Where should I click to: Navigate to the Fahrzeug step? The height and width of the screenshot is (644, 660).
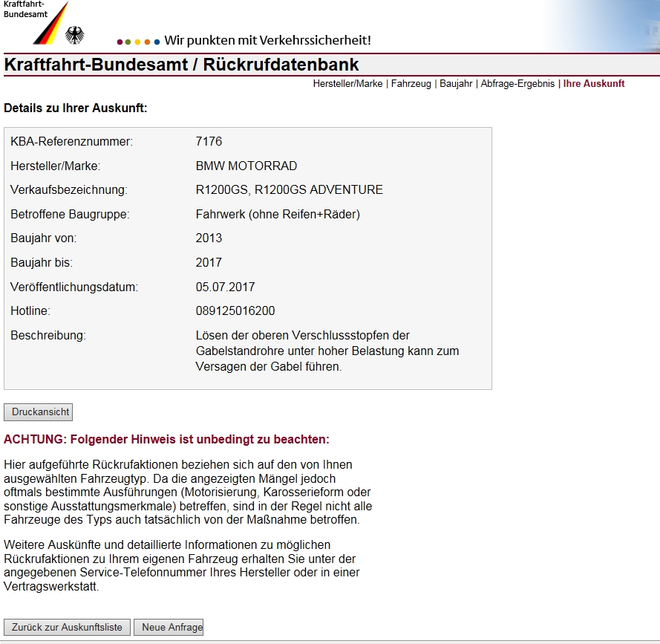point(411,84)
